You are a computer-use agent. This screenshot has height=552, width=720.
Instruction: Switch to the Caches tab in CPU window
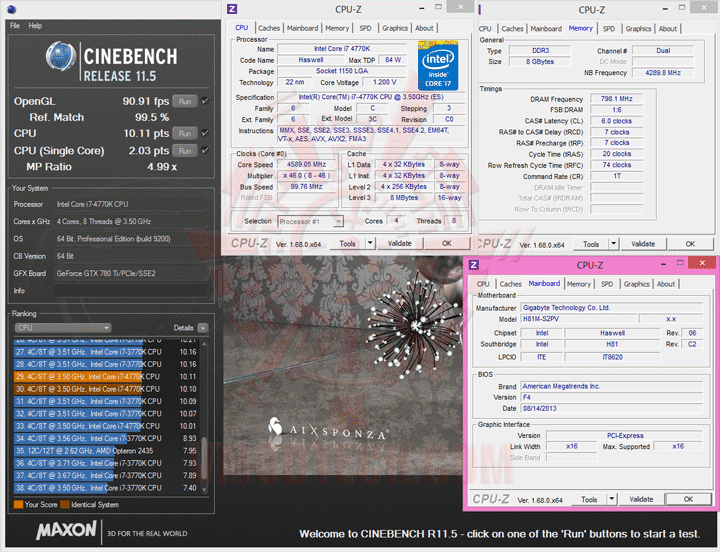(269, 28)
